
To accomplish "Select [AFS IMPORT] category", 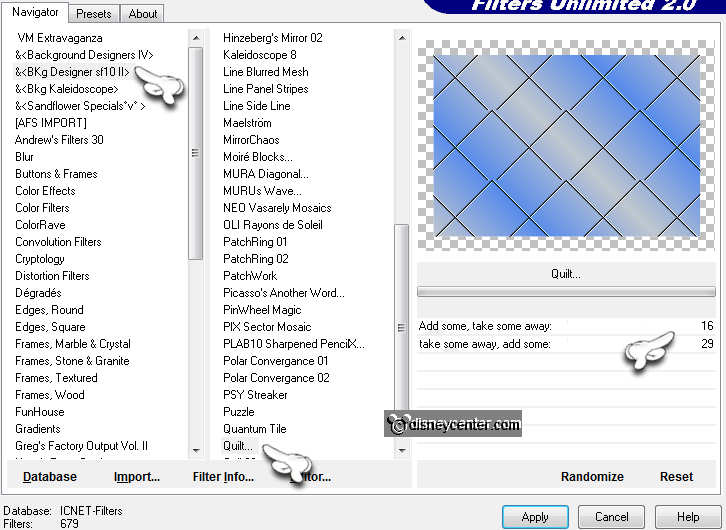I will pos(51,123).
